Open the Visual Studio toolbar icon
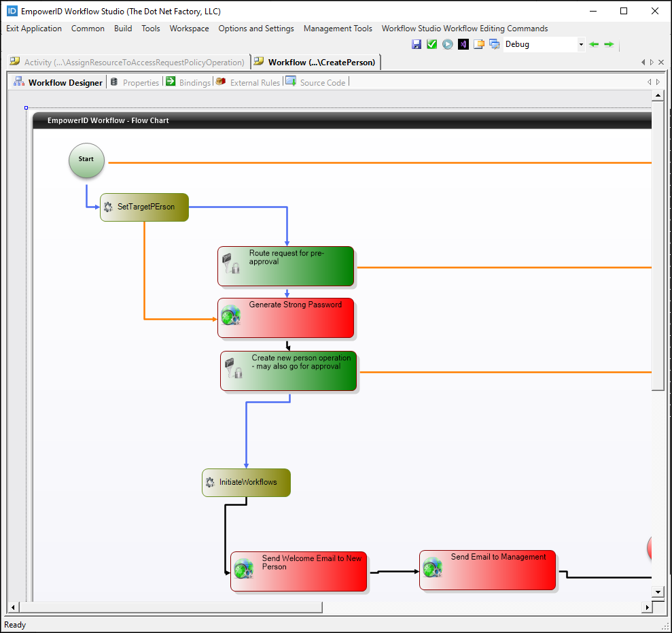The width and height of the screenshot is (672, 633). click(463, 44)
